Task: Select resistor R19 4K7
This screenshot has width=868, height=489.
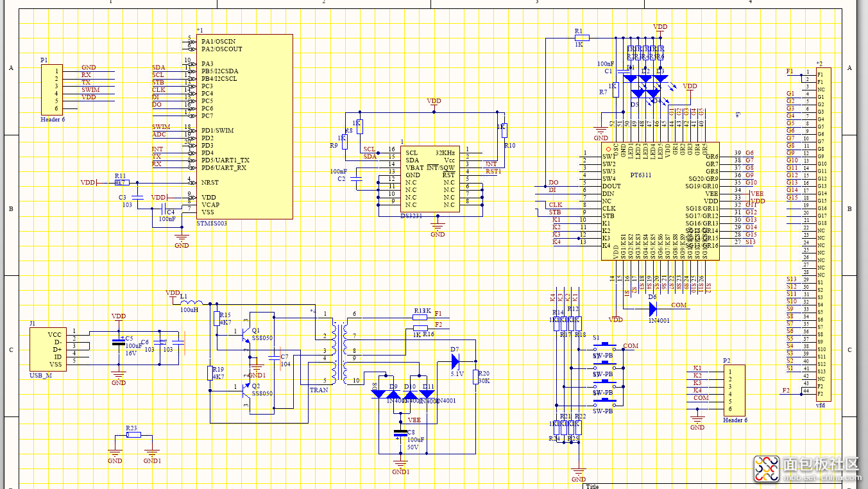Action: [210, 373]
